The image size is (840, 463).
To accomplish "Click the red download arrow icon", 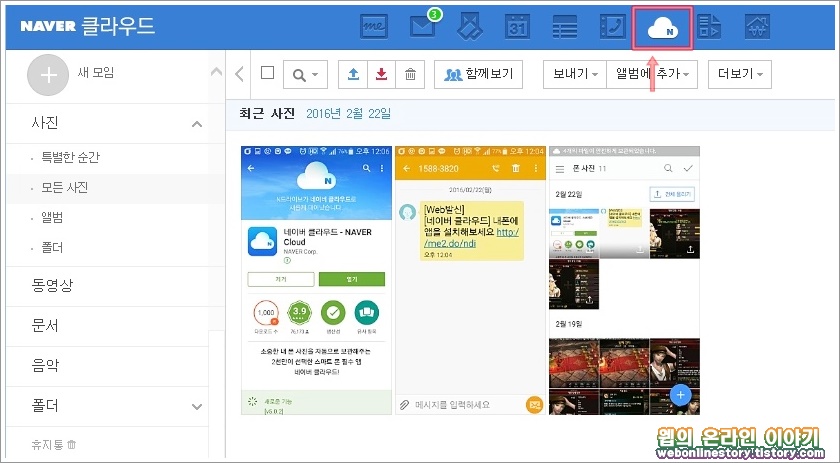I will (x=381, y=74).
